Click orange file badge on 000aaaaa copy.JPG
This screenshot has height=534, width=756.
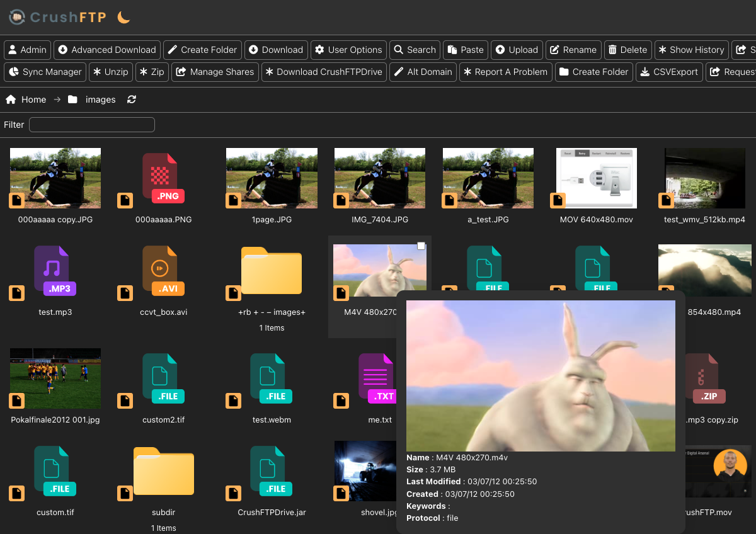[x=16, y=200]
